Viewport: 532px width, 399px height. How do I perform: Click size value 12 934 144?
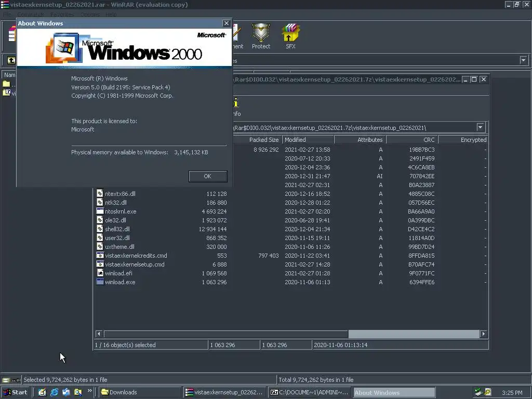coord(212,229)
